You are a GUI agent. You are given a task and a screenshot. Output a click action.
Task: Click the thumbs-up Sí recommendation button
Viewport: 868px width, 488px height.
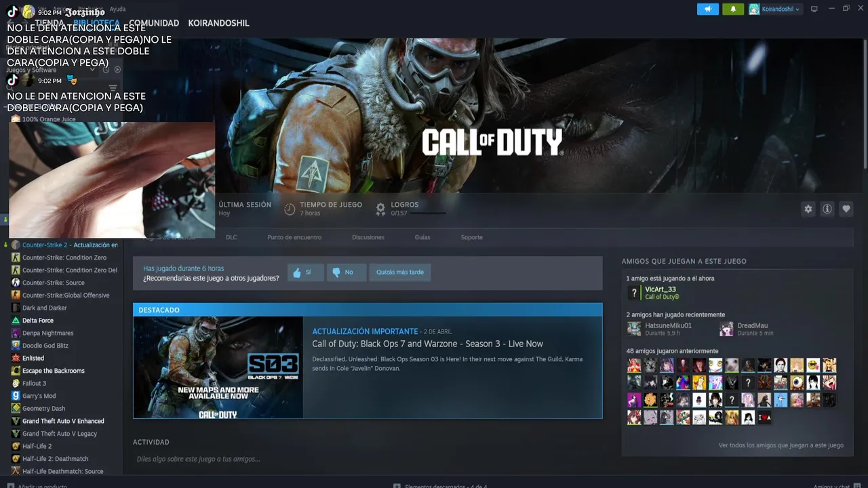(305, 272)
